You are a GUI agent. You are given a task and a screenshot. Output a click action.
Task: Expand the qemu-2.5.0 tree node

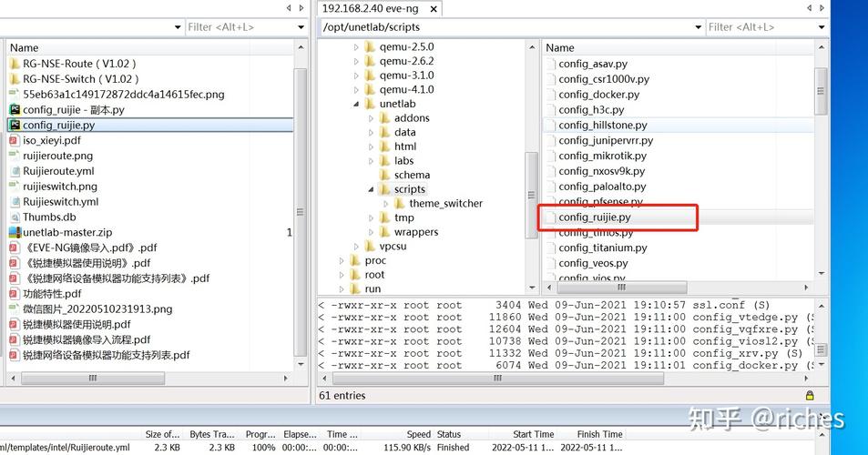pos(356,47)
